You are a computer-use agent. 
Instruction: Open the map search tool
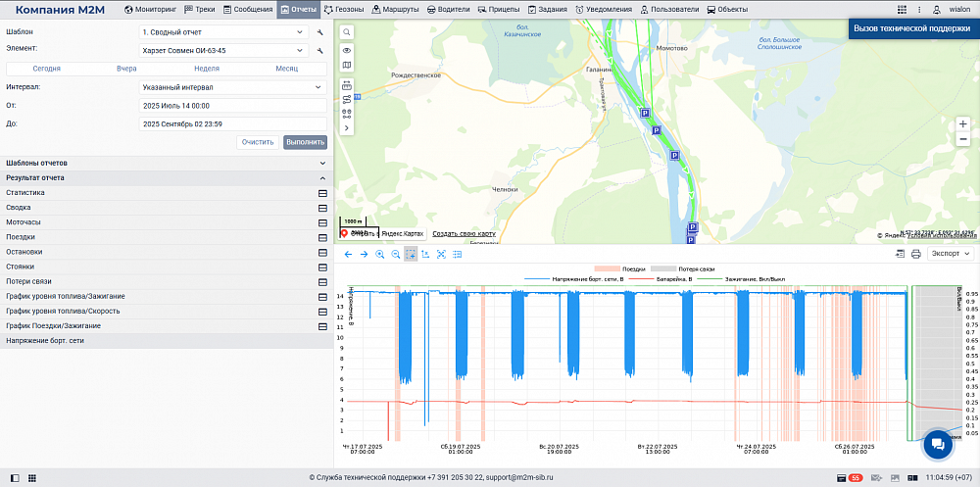(x=346, y=32)
